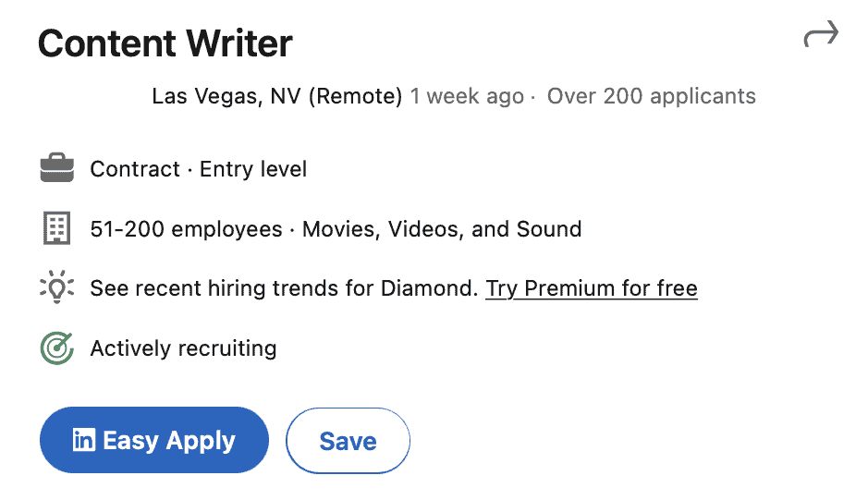Click the Contract employment type label
Viewport: 868px width, 500px height.
point(135,169)
